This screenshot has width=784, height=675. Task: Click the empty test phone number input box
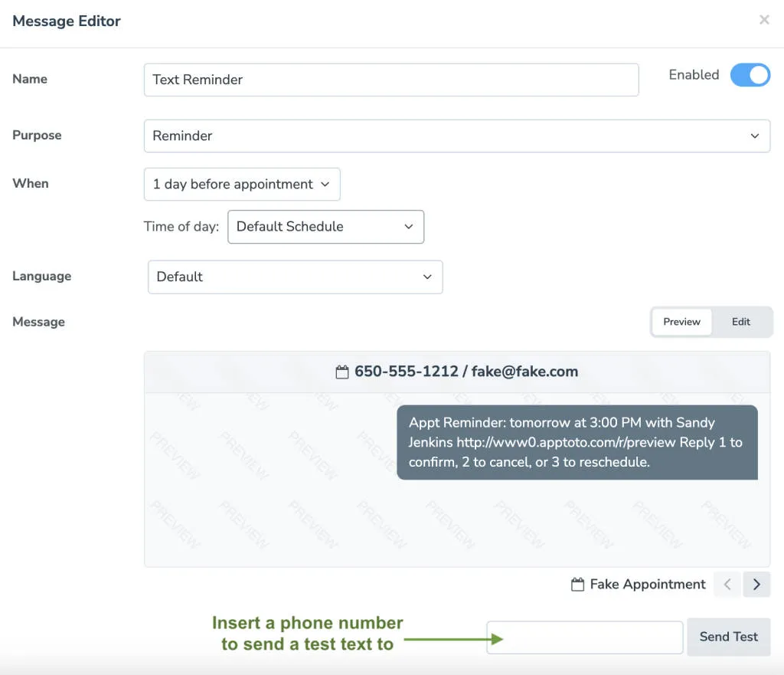(584, 637)
